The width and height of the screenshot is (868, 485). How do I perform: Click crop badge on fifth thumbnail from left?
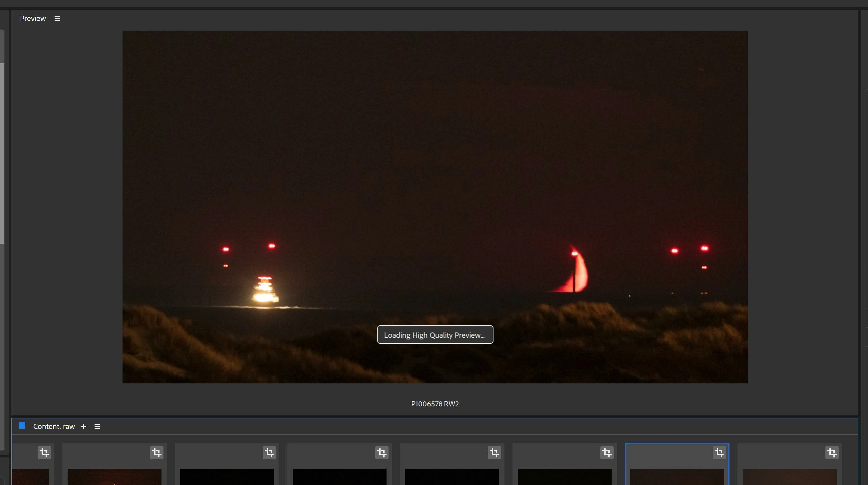(x=494, y=453)
